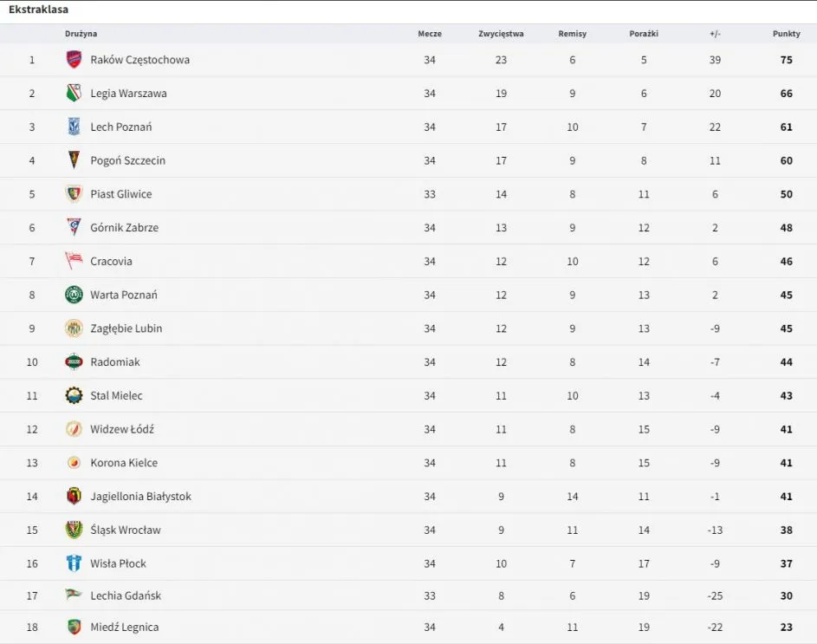This screenshot has width=817, height=644.
Task: Click the Mecze column header
Action: point(430,34)
